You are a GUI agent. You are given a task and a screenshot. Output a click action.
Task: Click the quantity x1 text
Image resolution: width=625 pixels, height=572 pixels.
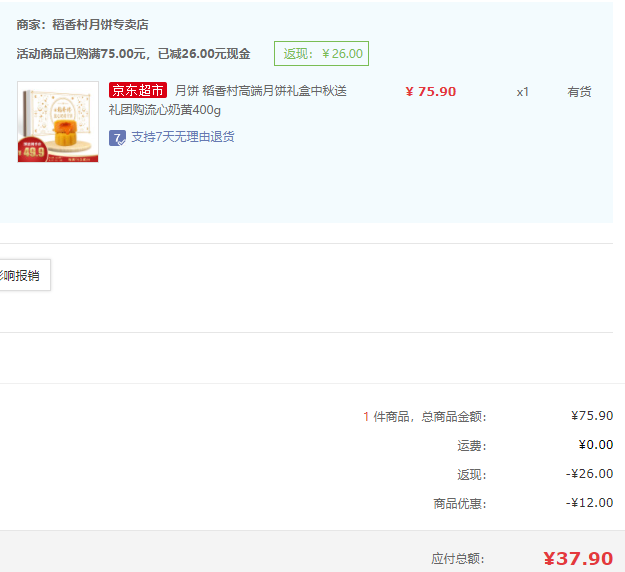[x=523, y=92]
